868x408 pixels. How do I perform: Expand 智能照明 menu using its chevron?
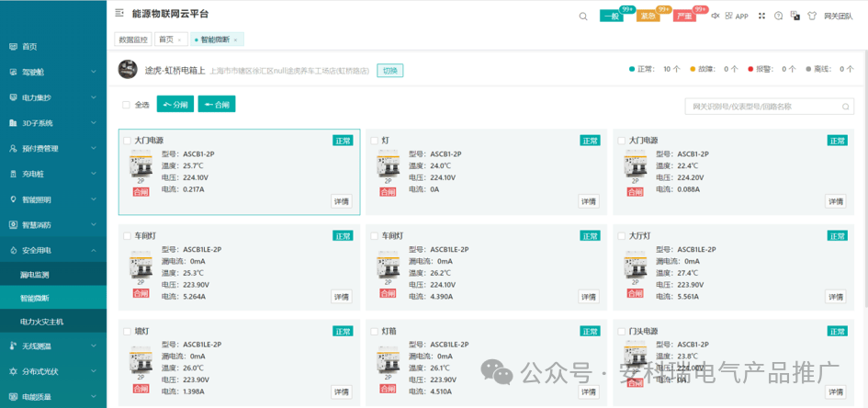click(94, 199)
